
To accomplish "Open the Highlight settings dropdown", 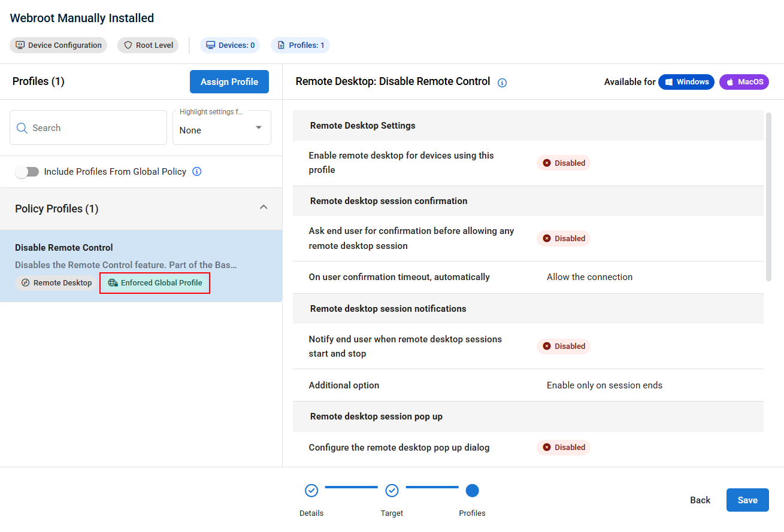I will pos(222,127).
